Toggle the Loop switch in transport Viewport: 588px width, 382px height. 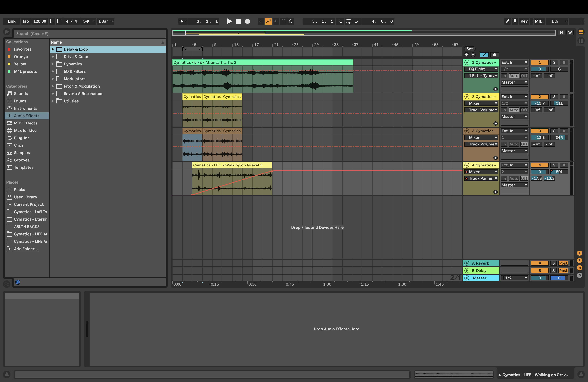[x=349, y=21]
